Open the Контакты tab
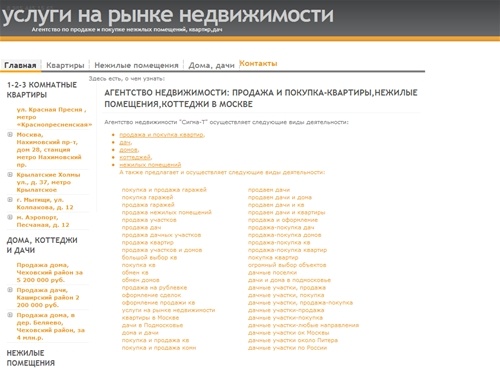 pyautogui.click(x=258, y=63)
